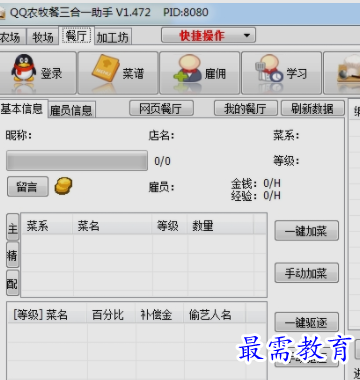Screen dimensions: 360x380
Task: Select the 餐厅 tab
Action: (77, 36)
